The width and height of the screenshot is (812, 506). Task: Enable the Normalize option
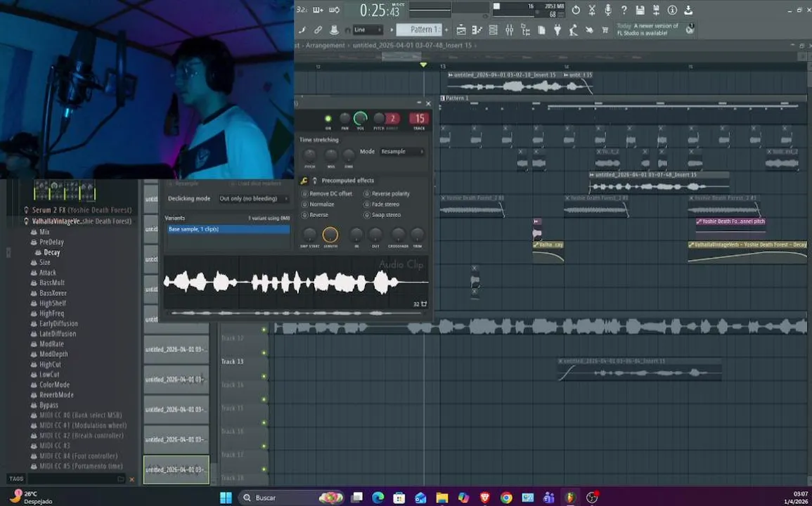318,204
